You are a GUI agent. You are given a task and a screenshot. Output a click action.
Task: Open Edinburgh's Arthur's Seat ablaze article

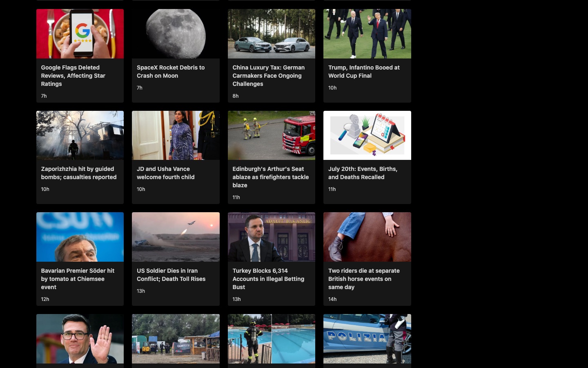(x=271, y=177)
